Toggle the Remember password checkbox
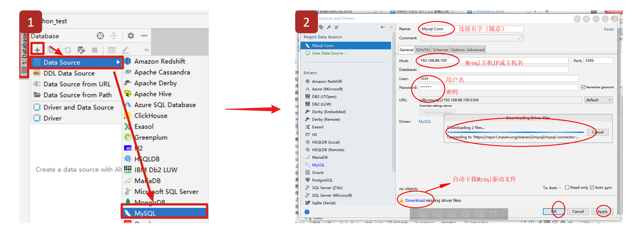 tap(583, 87)
